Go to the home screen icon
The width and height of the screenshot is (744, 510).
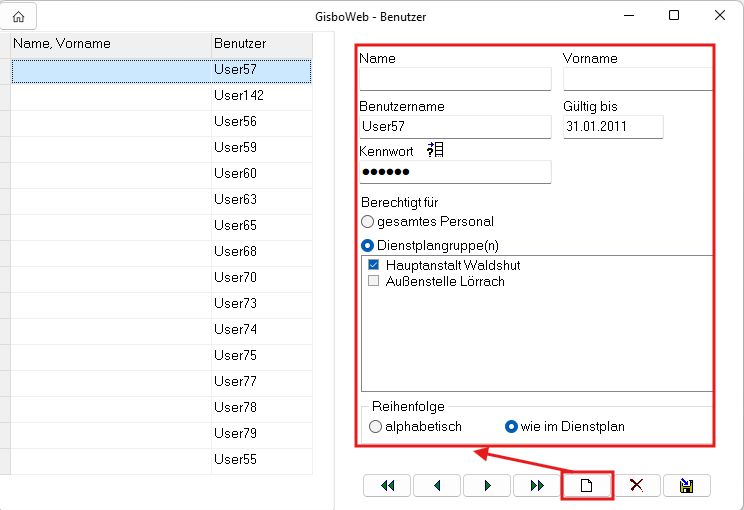(x=18, y=17)
